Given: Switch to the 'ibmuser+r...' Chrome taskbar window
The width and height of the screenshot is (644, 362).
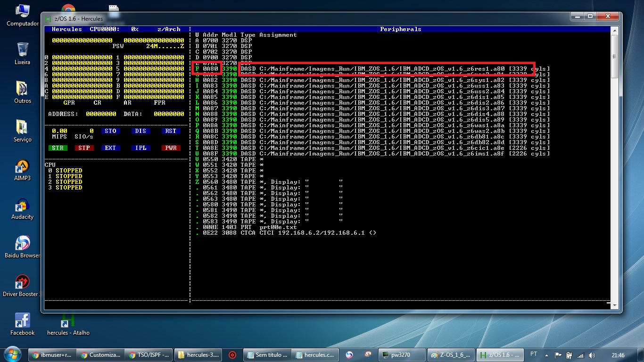Looking at the screenshot, I should pyautogui.click(x=52, y=355).
